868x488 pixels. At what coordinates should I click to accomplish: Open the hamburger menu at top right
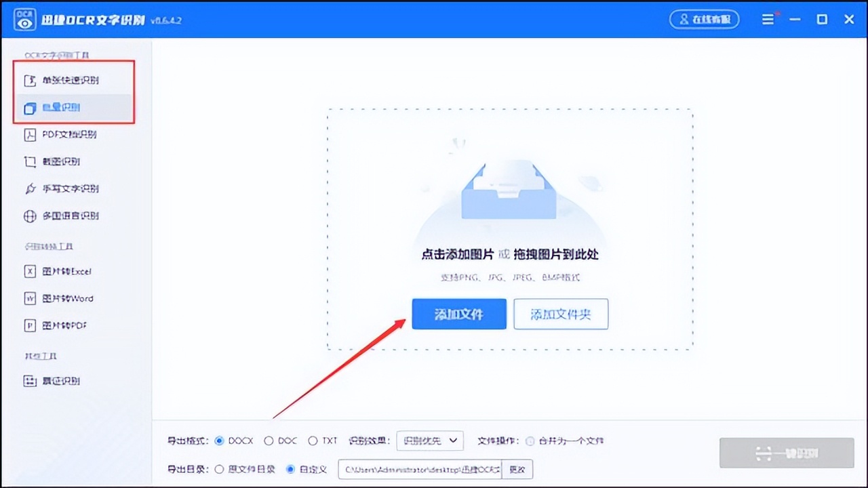768,19
